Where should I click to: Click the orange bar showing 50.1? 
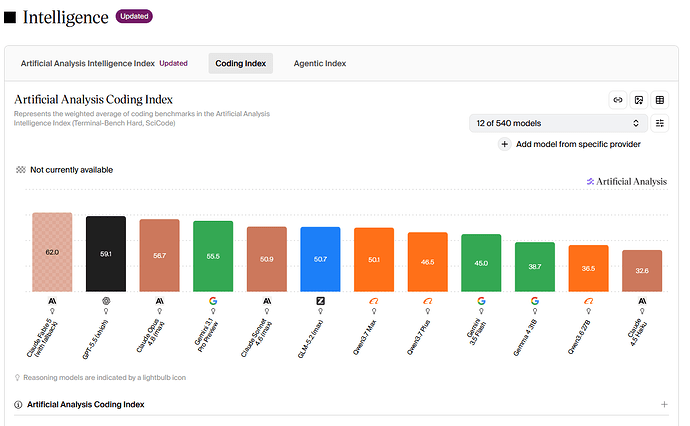374,260
